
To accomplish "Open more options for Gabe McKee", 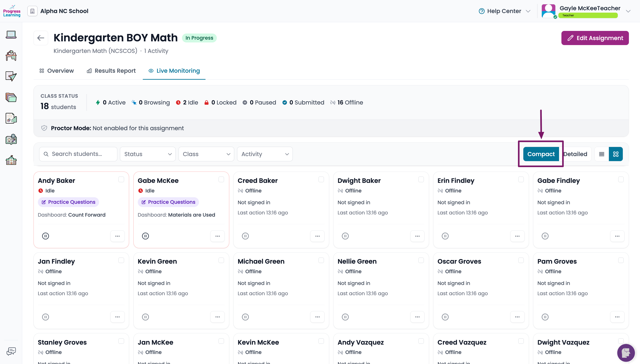I will point(217,236).
